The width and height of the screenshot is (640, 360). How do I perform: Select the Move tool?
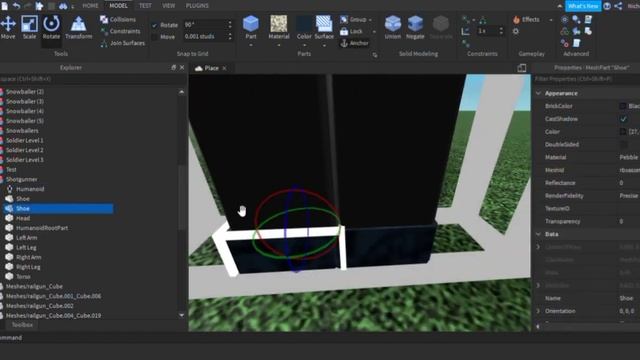click(8, 28)
